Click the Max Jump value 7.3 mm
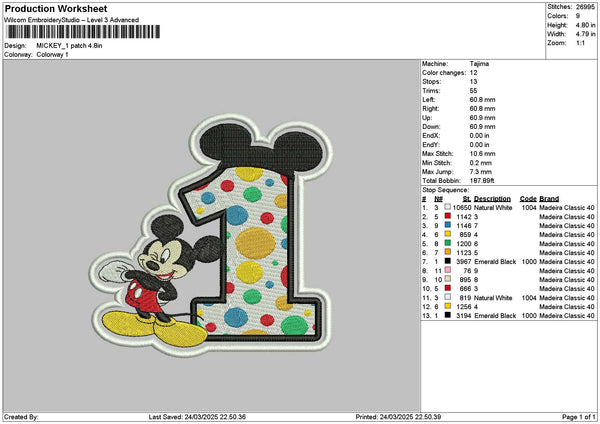The height and width of the screenshot is (424, 600). point(481,172)
